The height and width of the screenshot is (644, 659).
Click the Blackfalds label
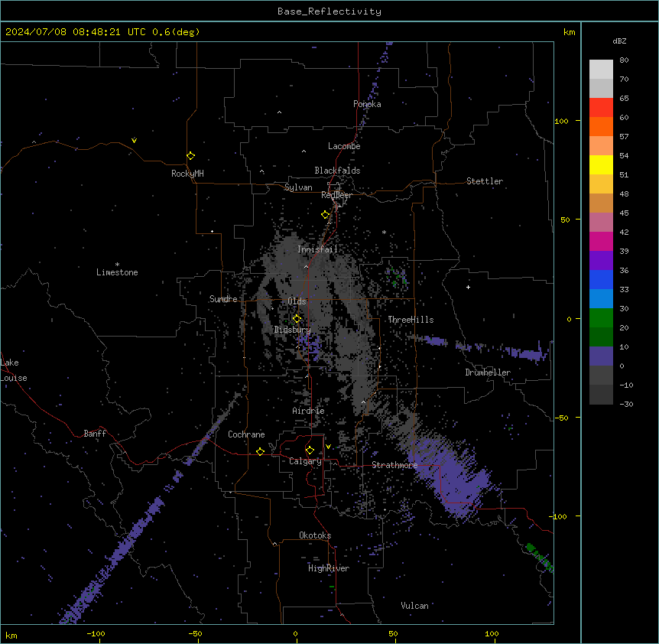tap(337, 171)
